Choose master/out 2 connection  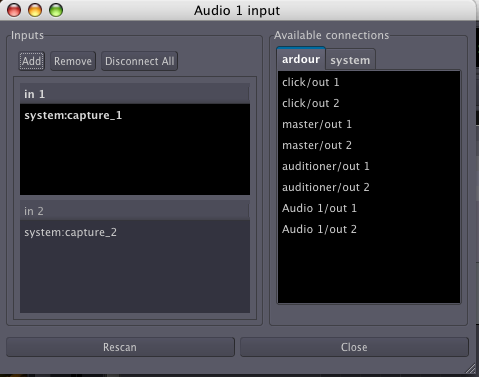point(369,145)
